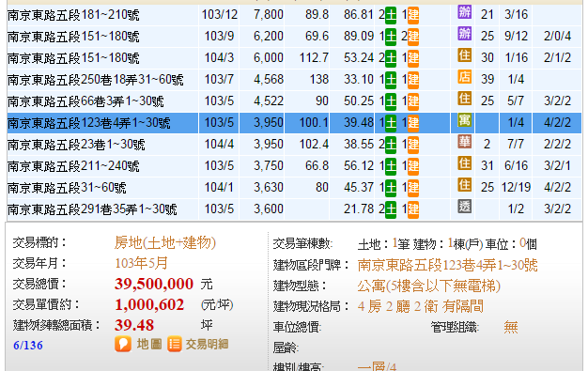Image resolution: width=588 pixels, height=371 pixels.
Task: Click area value 86.81
Action: [x=359, y=15]
